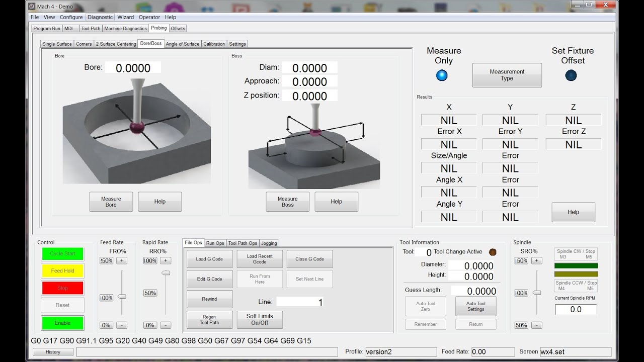Click the Measurement Type button
Viewport: 644px width, 362px height.
coord(507,75)
